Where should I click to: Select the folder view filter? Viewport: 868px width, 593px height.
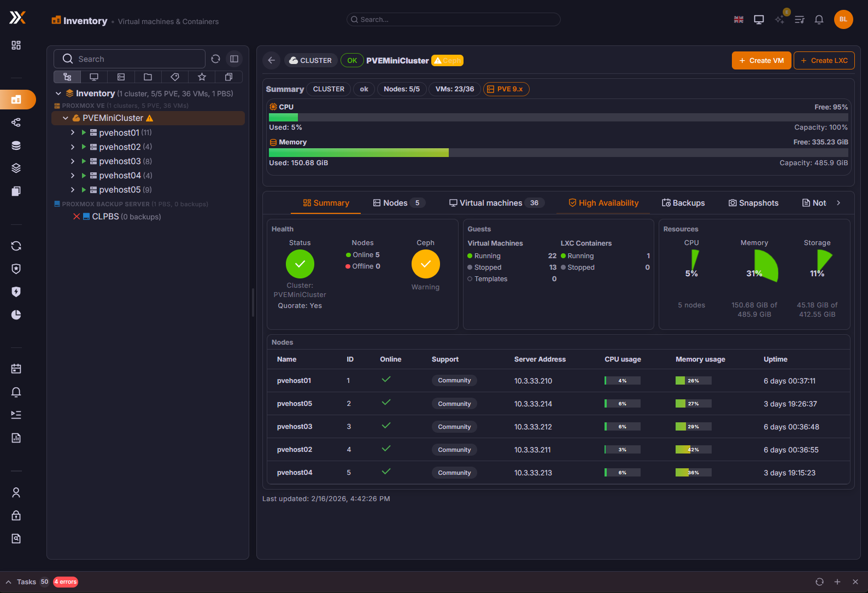tap(148, 77)
